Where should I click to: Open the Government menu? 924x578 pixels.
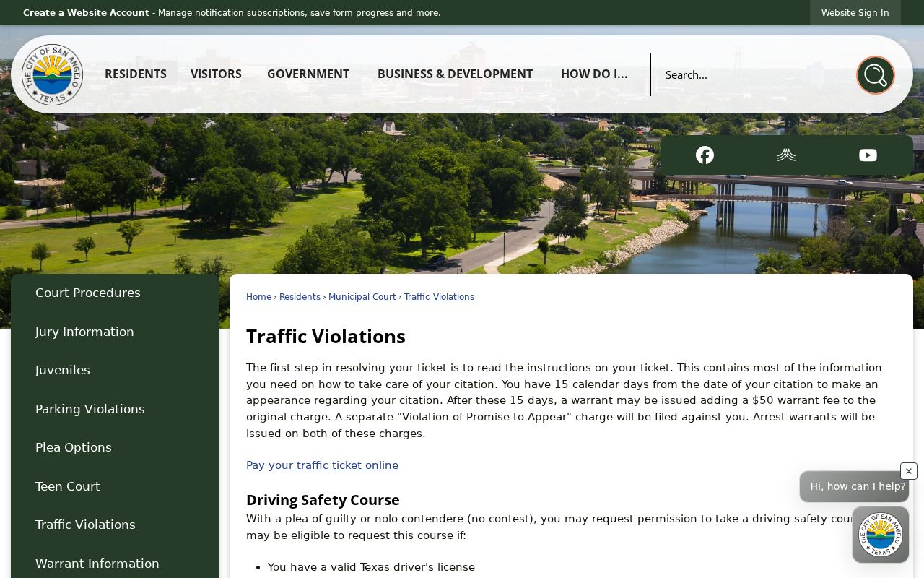pyautogui.click(x=308, y=74)
